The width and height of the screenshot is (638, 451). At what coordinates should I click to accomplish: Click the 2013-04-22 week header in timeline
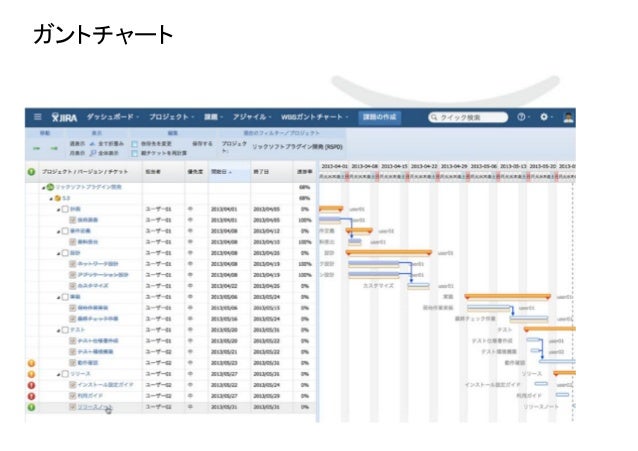[424, 166]
